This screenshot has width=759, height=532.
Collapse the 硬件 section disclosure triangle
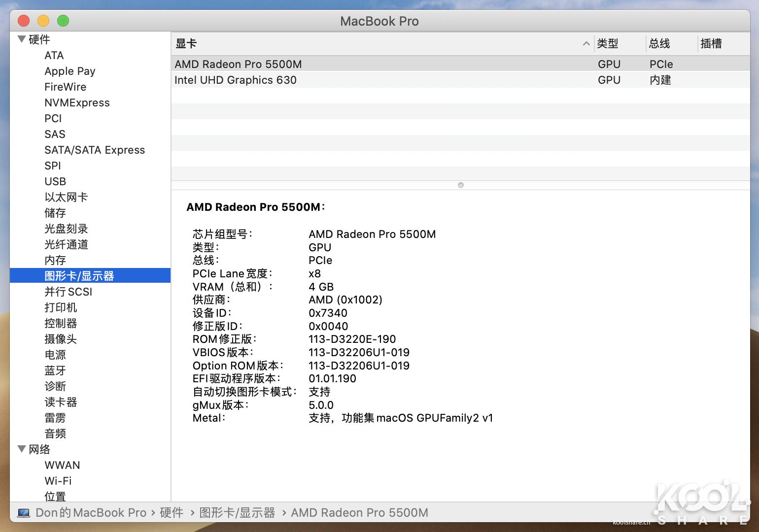(21, 39)
